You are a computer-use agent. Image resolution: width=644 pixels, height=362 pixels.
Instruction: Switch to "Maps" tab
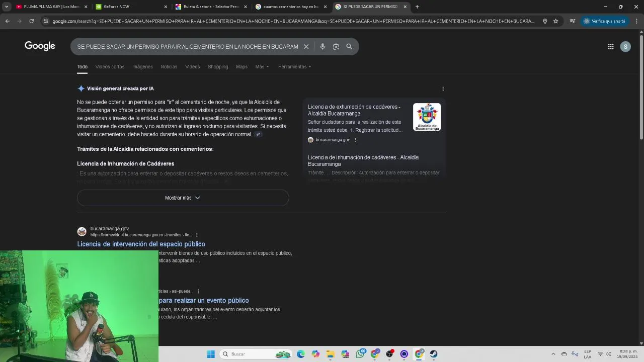(242, 67)
